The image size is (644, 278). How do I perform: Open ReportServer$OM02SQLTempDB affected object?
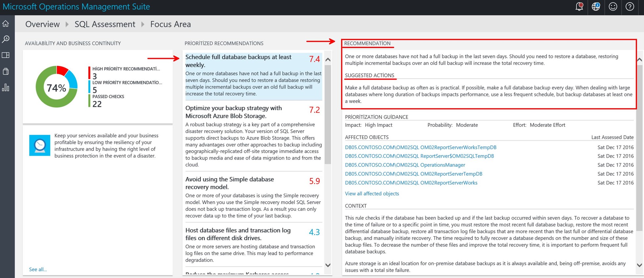click(419, 156)
